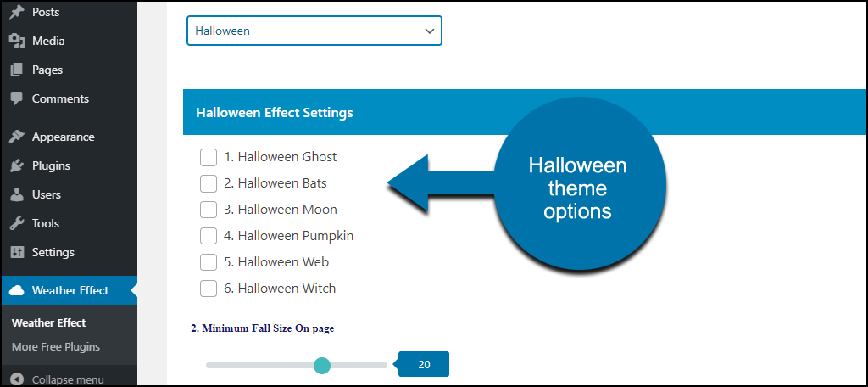Open Media via its camera icon
The image size is (868, 387).
18,41
